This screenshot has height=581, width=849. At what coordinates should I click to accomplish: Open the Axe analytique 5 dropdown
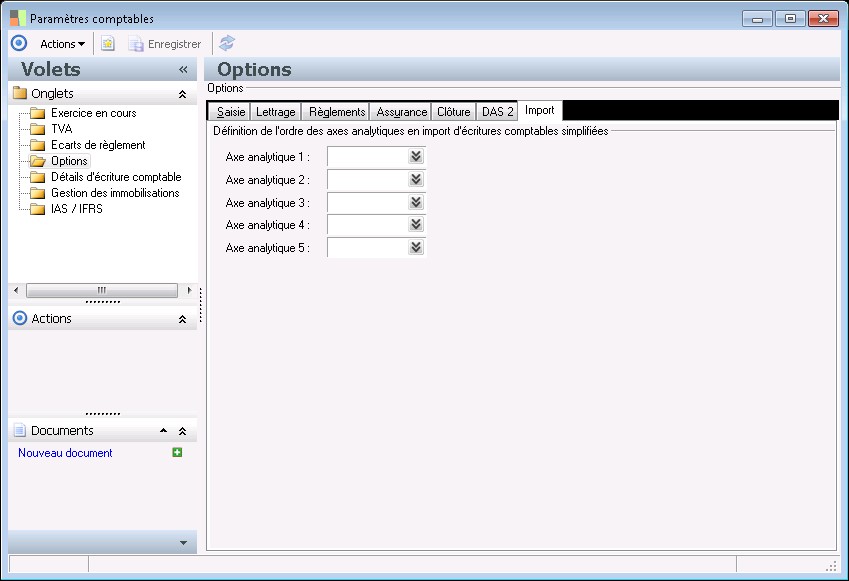(416, 247)
